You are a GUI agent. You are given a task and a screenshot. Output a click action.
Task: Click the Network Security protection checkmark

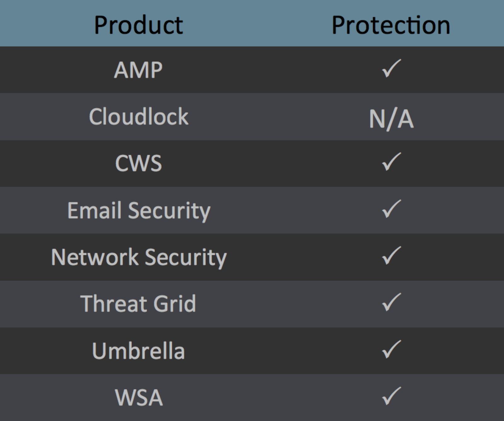pyautogui.click(x=391, y=255)
